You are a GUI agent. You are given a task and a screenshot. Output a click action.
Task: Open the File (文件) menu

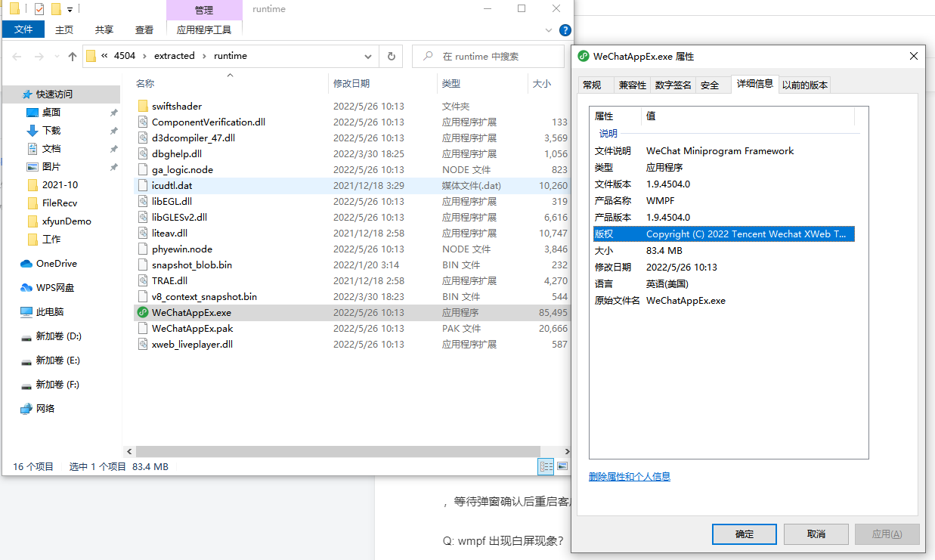tap(23, 29)
